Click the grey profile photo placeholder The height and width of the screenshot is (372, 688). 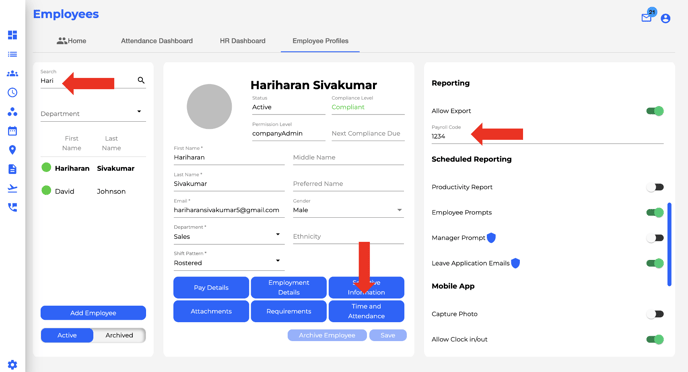(x=209, y=107)
